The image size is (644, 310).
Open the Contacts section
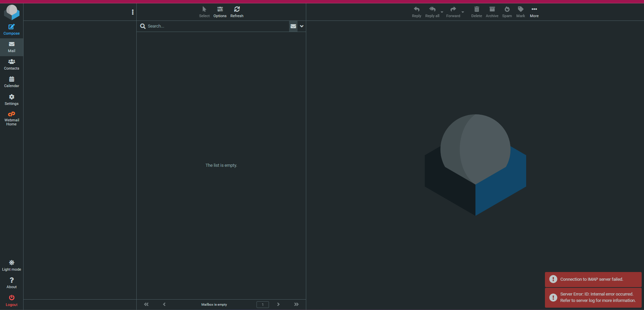click(x=11, y=64)
